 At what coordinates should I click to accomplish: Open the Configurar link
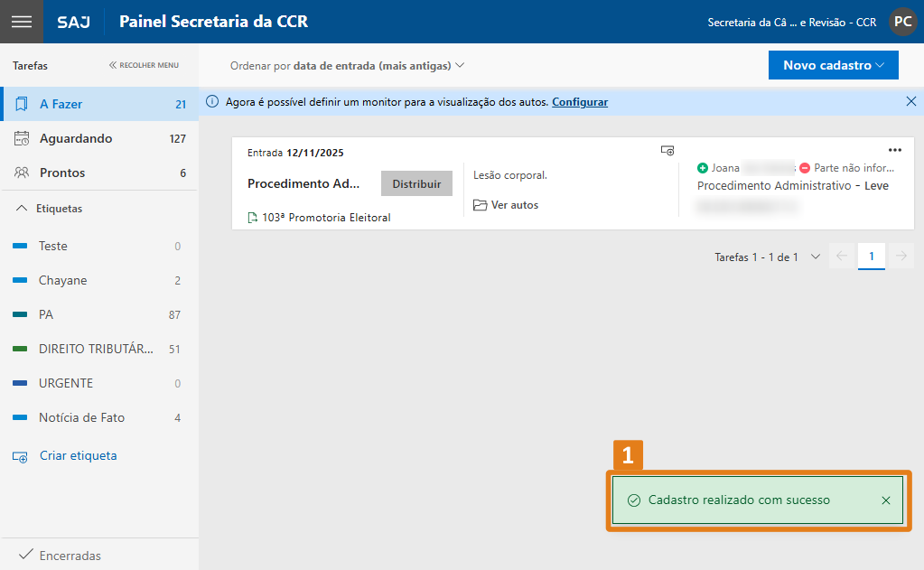(x=580, y=102)
